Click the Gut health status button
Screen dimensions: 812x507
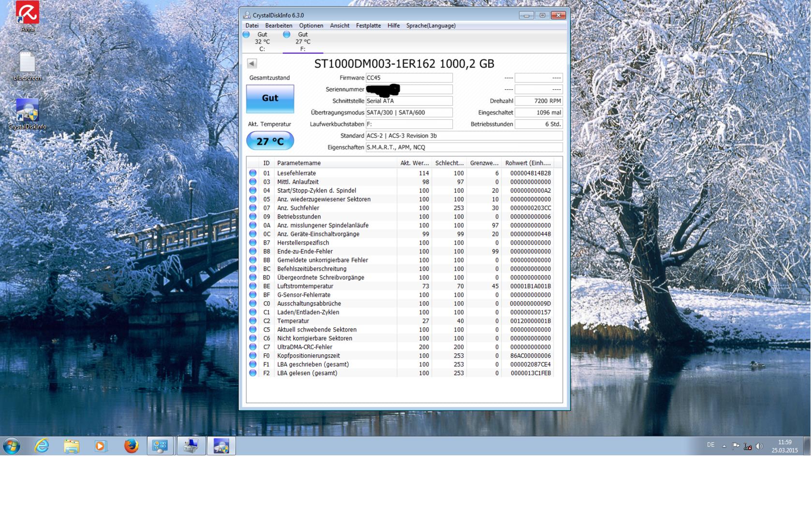coord(270,98)
